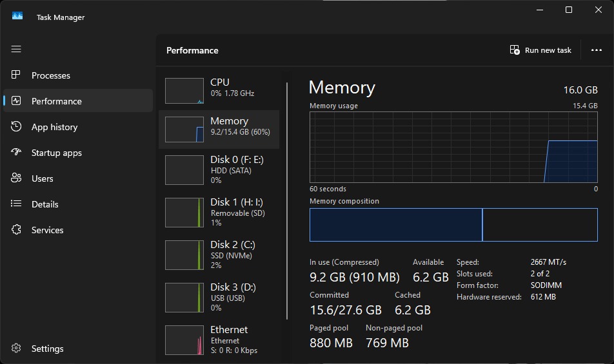Open the Processes page icon
614x364 pixels.
(17, 75)
